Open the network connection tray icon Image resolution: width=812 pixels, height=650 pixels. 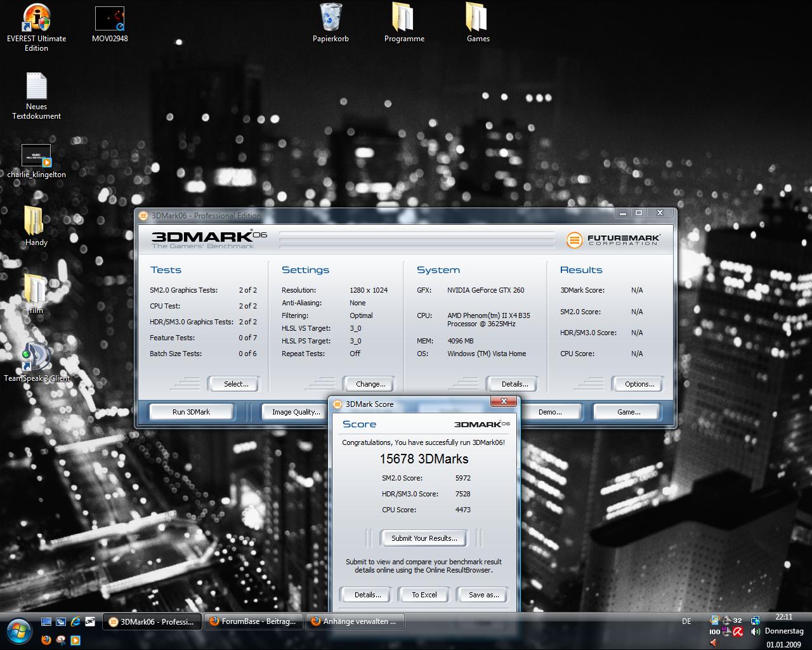[x=755, y=620]
